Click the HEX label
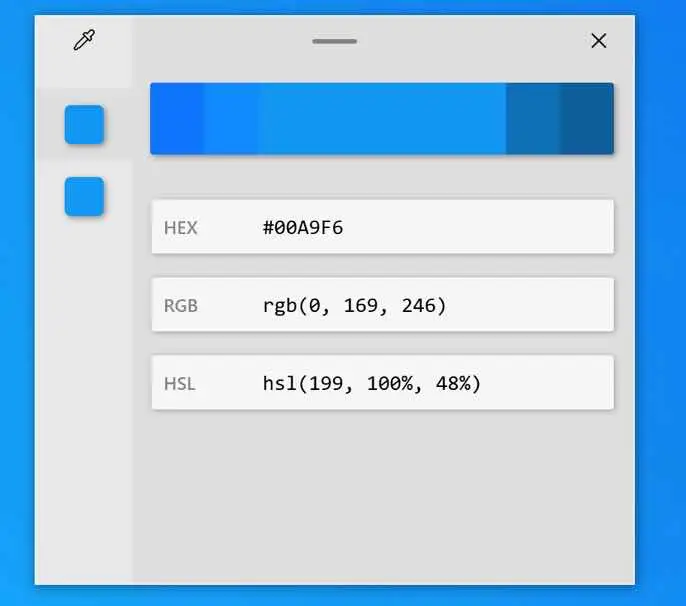The width and height of the screenshot is (686, 606). click(181, 228)
